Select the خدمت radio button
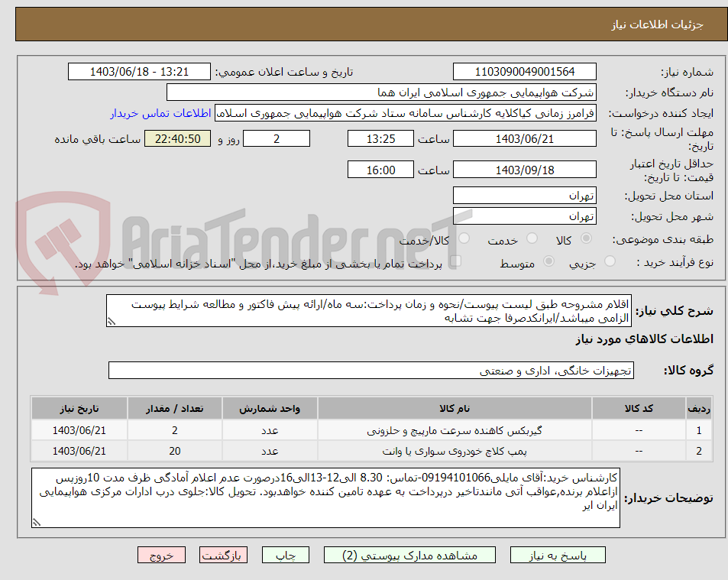Image resolution: width=728 pixels, height=580 pixels. 532,238
